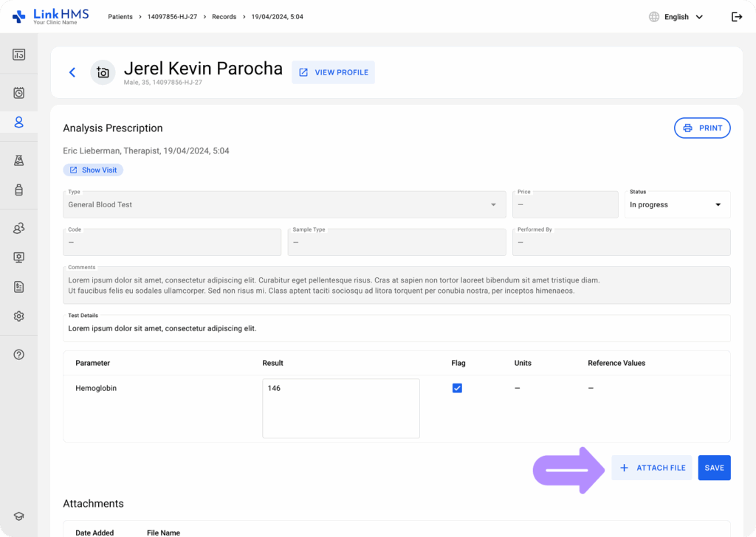Expand the Type dropdown General Blood Test
The width and height of the screenshot is (756, 537).
click(284, 204)
